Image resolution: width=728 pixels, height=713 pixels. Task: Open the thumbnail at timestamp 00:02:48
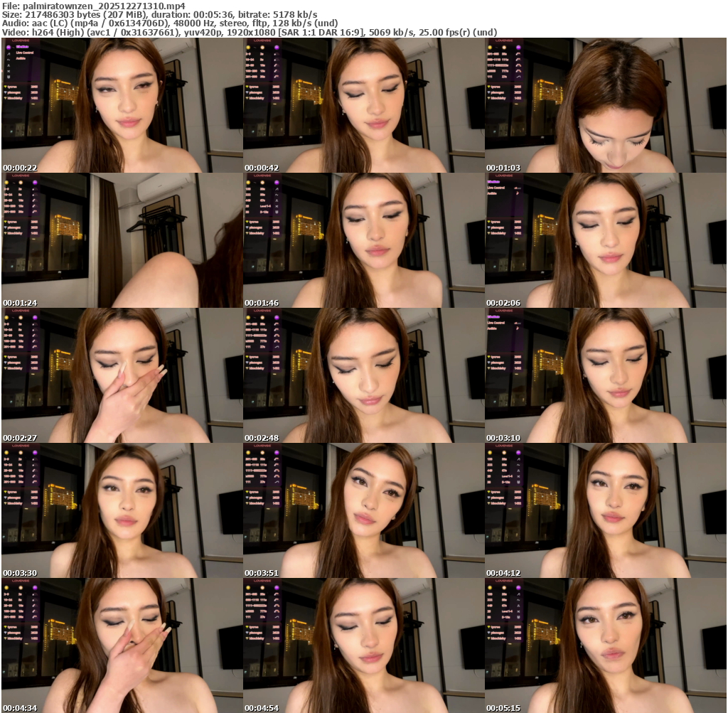[364, 375]
